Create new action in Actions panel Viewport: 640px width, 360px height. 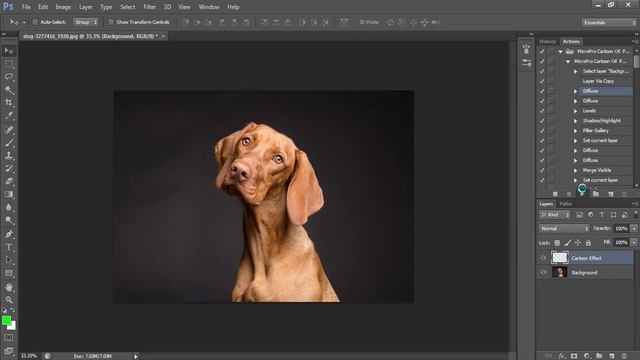click(611, 194)
